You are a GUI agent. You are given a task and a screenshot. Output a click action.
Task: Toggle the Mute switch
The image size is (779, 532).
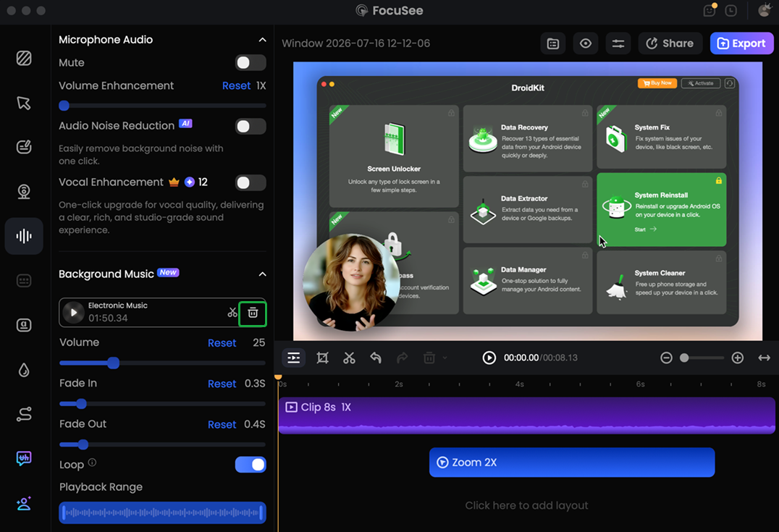click(250, 62)
